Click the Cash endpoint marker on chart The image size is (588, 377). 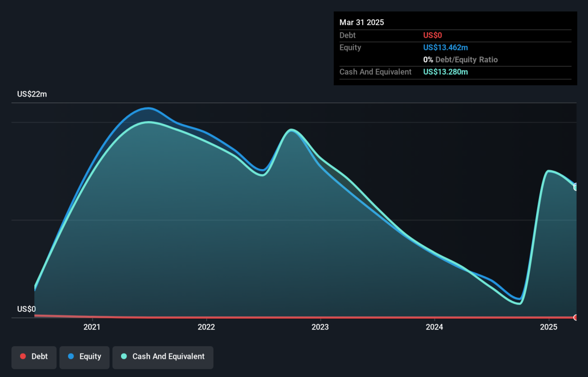[576, 187]
